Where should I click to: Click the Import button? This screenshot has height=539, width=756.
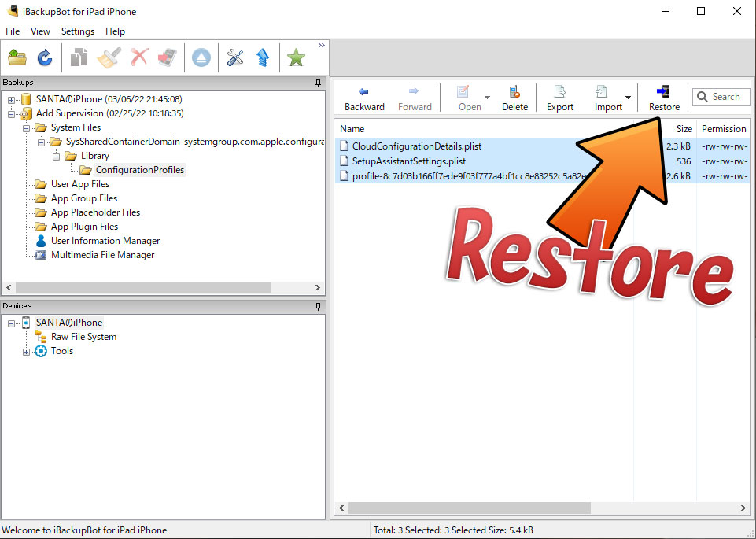pyautogui.click(x=608, y=99)
